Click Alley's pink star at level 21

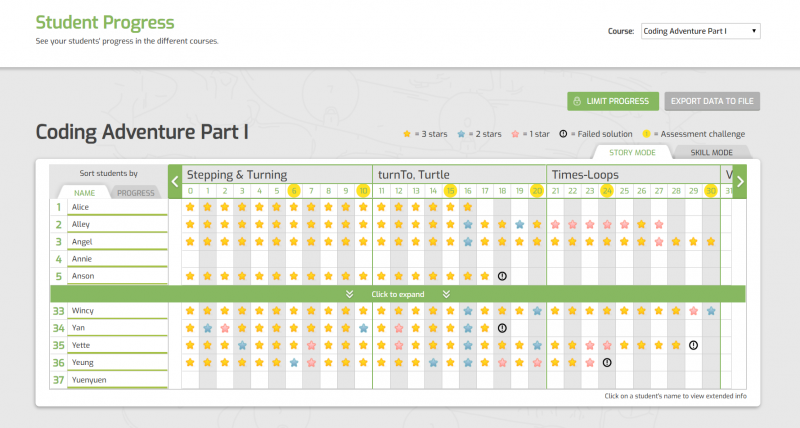point(555,225)
